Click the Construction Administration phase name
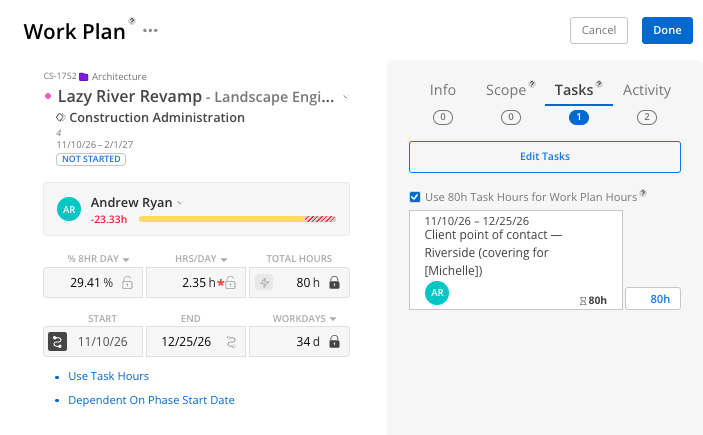The height and width of the screenshot is (435, 703). point(157,117)
